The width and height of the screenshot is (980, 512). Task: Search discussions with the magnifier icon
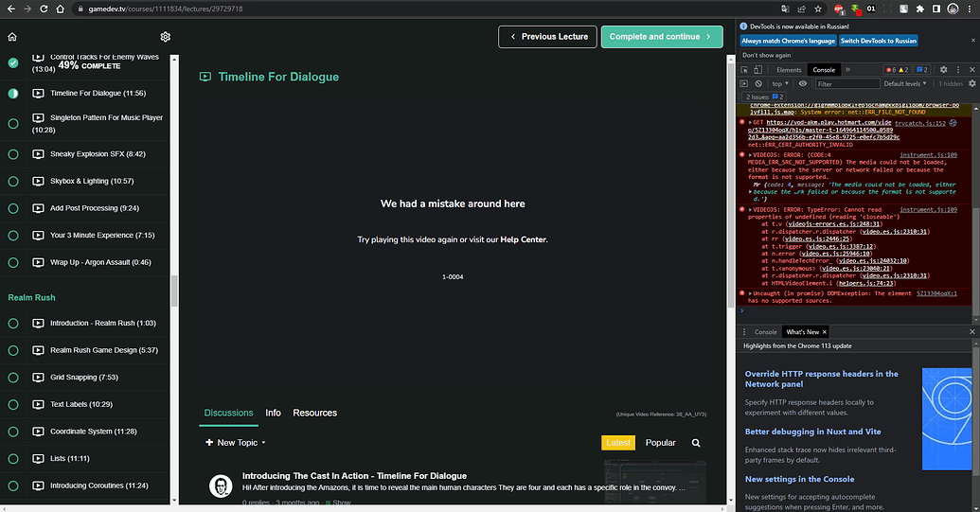[x=696, y=443]
